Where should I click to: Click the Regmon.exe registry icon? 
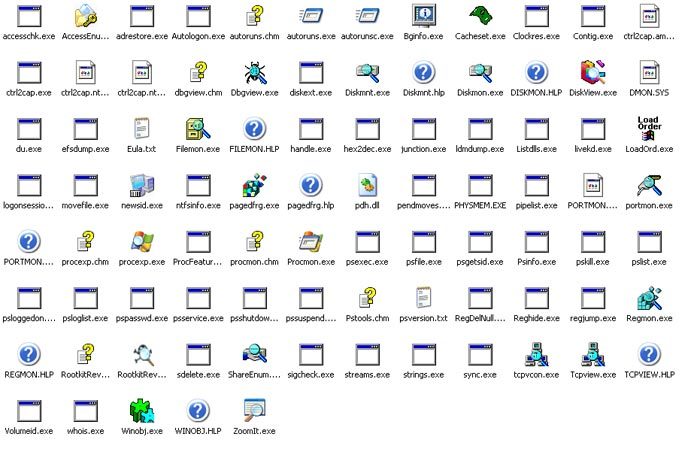pos(649,298)
